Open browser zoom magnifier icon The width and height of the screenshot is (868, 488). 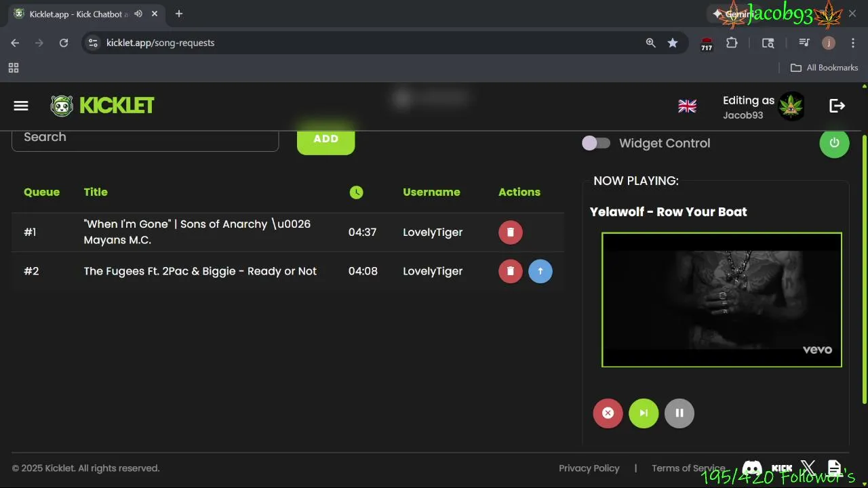point(650,43)
